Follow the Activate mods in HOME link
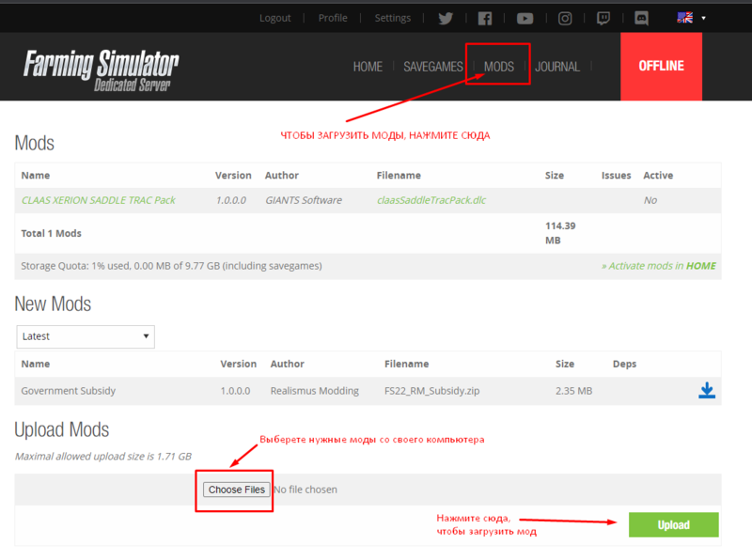Screen dimensions: 752x560 point(659,266)
